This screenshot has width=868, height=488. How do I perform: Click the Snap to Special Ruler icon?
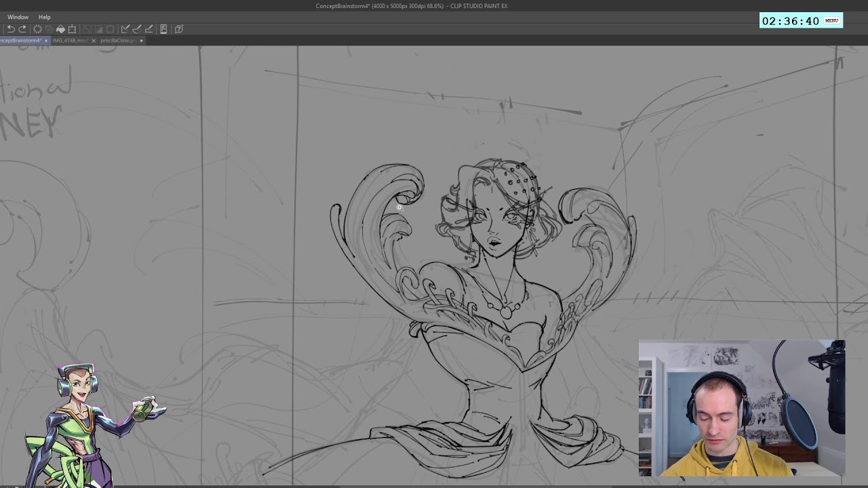[137, 29]
